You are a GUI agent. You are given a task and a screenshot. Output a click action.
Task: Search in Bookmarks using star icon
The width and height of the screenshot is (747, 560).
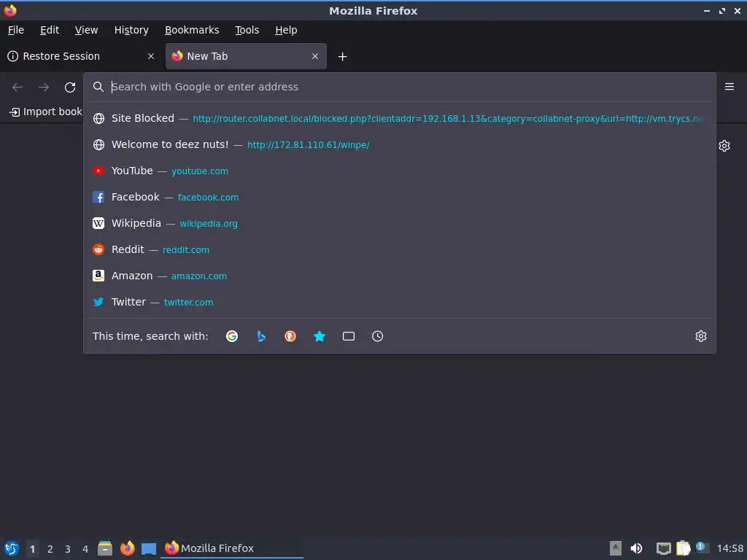coord(320,336)
